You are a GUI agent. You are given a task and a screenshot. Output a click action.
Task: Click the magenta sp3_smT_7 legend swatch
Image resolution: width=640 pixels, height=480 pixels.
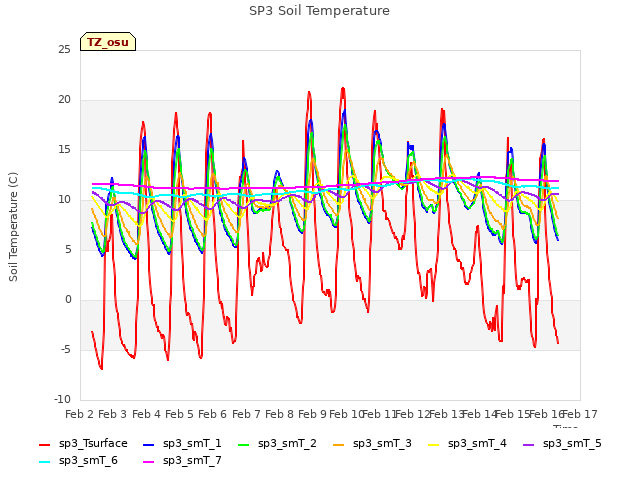[x=149, y=462]
